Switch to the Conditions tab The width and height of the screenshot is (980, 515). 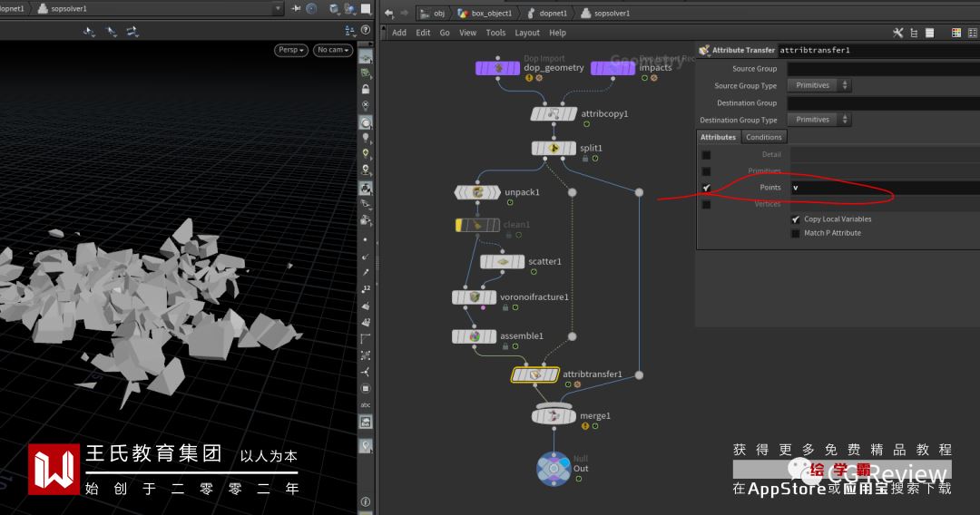(x=764, y=137)
